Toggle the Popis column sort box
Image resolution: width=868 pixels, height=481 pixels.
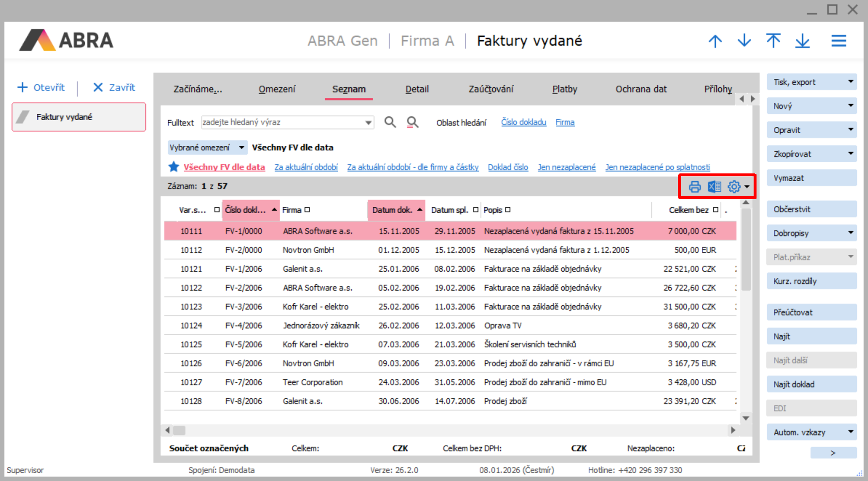point(508,210)
